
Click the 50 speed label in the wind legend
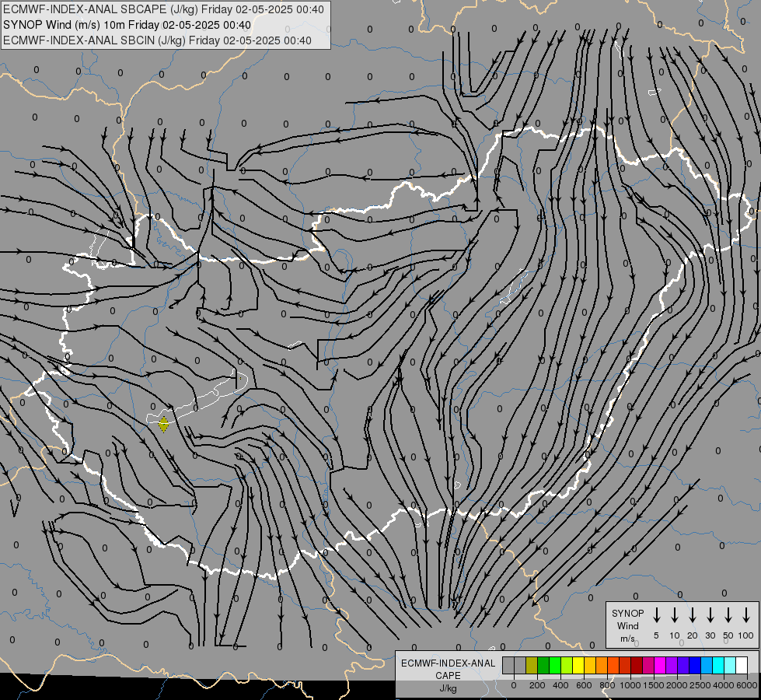click(x=728, y=635)
